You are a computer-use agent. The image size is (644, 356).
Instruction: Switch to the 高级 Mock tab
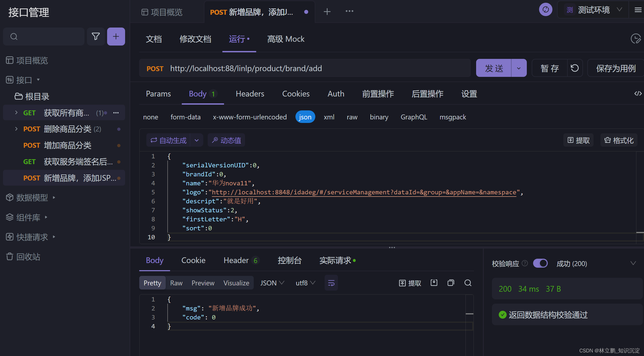click(x=286, y=39)
